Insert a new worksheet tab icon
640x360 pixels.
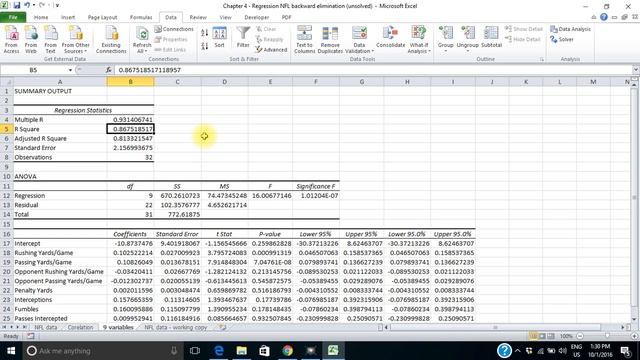(223, 327)
